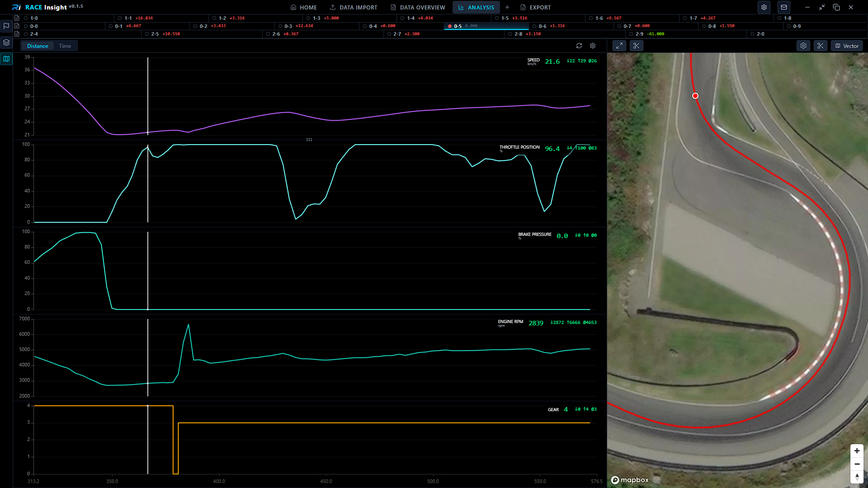This screenshot has width=868, height=488.
Task: Expand the map panel to fullscreen
Action: (x=619, y=46)
